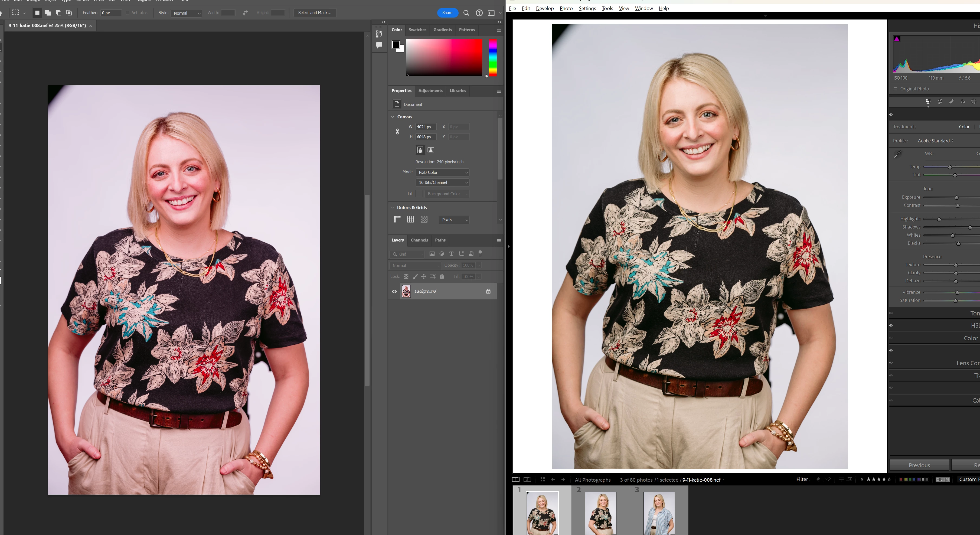Select the Lightroom crop overlay tool

pyautogui.click(x=940, y=102)
